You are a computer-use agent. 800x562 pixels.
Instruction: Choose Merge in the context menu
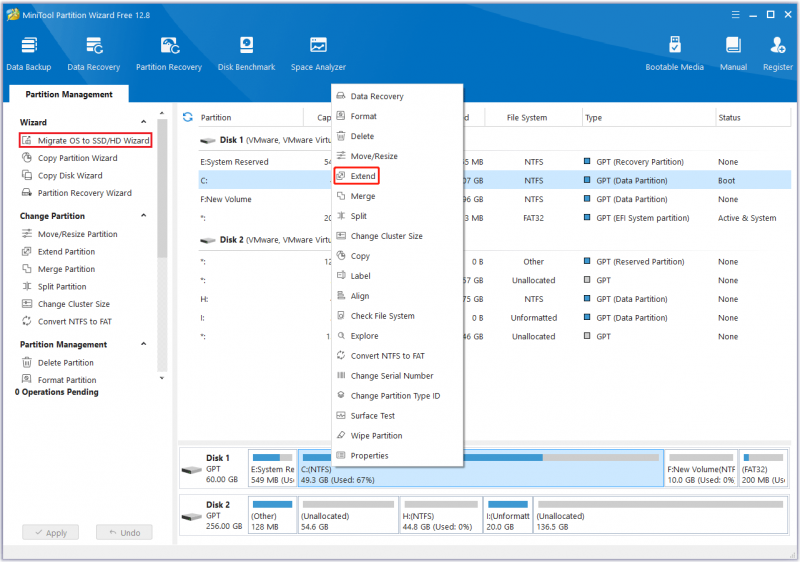click(x=397, y=196)
